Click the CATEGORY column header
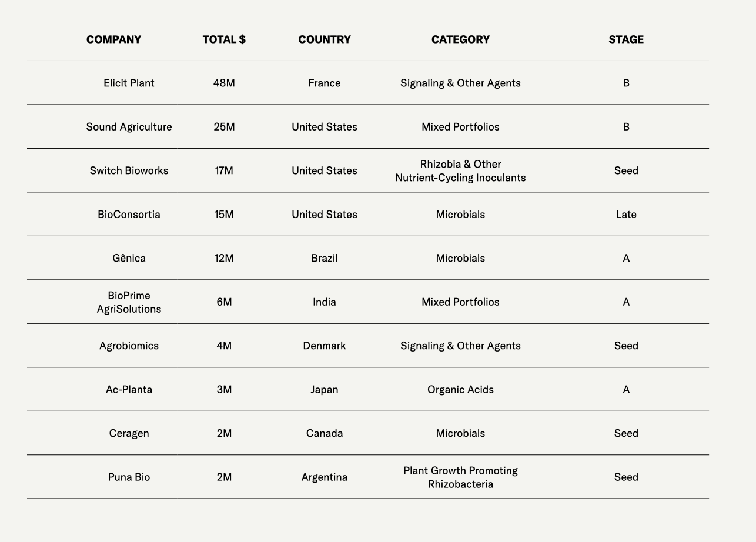 (x=460, y=39)
